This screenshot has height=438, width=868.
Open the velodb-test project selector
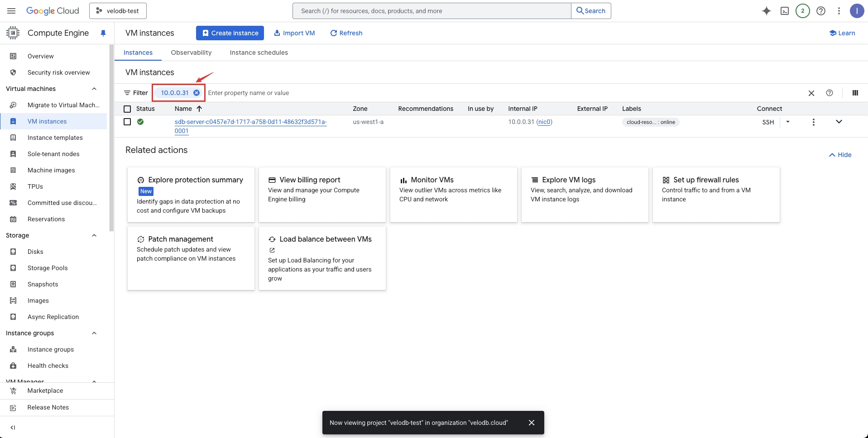tap(118, 11)
